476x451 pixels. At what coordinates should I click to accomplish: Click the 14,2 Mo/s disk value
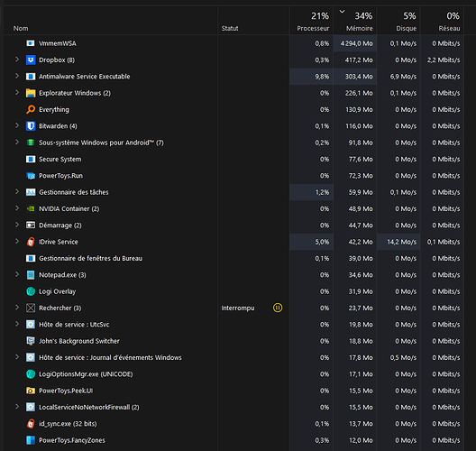click(x=402, y=242)
